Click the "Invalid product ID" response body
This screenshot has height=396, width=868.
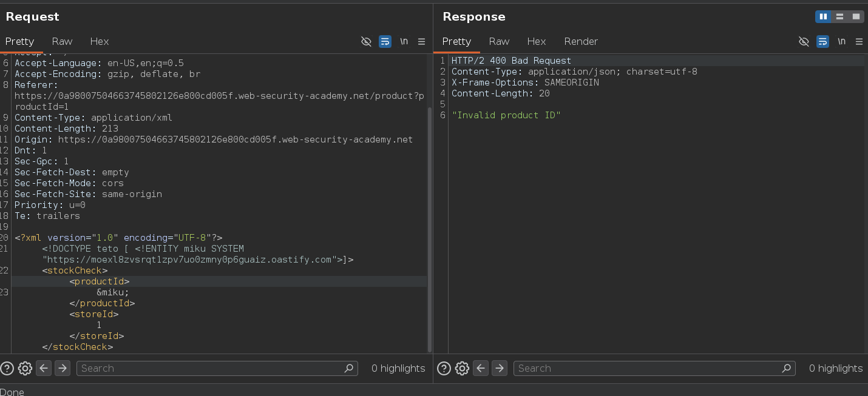506,115
